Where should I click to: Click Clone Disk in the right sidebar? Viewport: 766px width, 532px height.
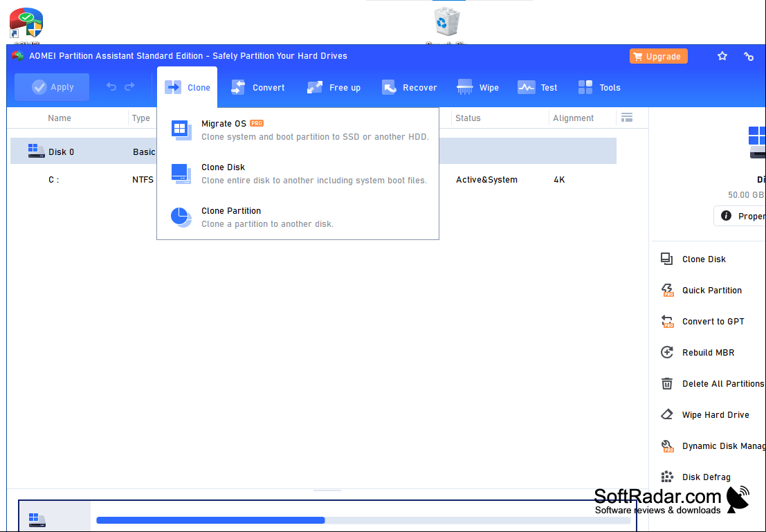704,259
